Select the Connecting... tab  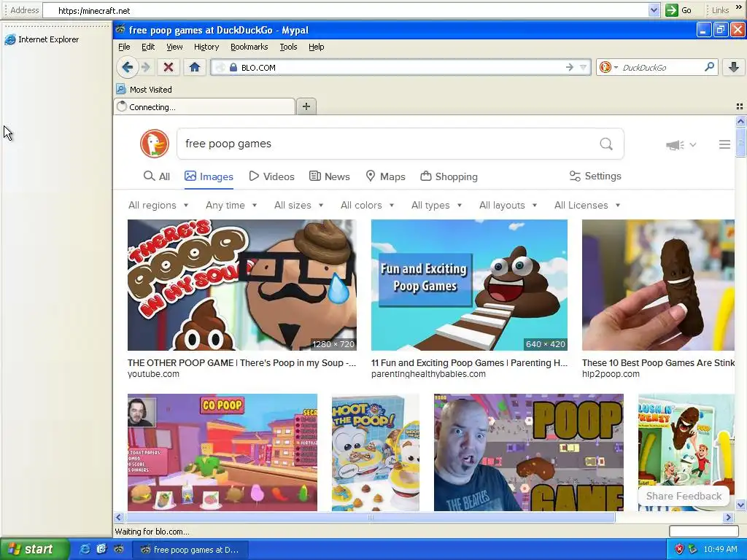coord(204,106)
